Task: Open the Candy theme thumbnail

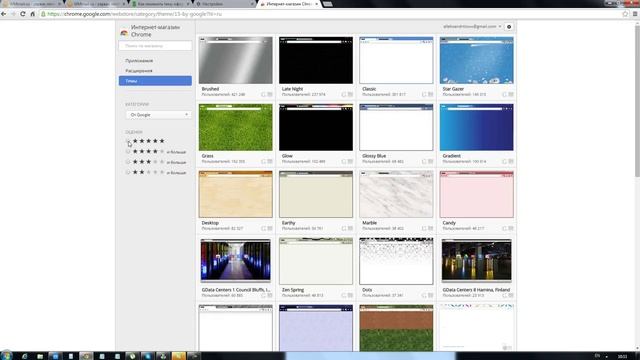Action: click(477, 194)
